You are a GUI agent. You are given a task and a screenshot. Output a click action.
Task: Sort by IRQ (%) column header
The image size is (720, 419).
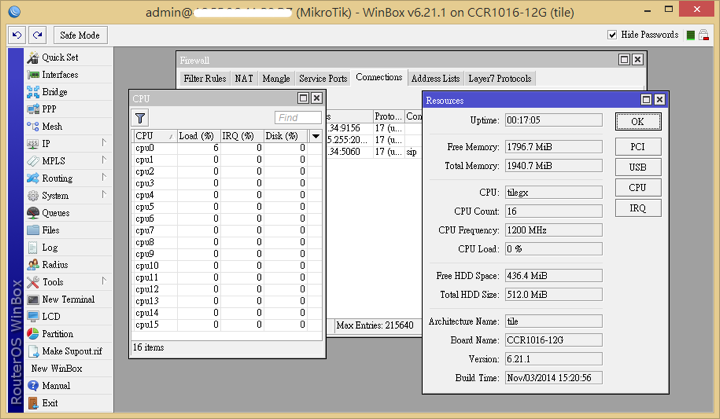pos(242,136)
